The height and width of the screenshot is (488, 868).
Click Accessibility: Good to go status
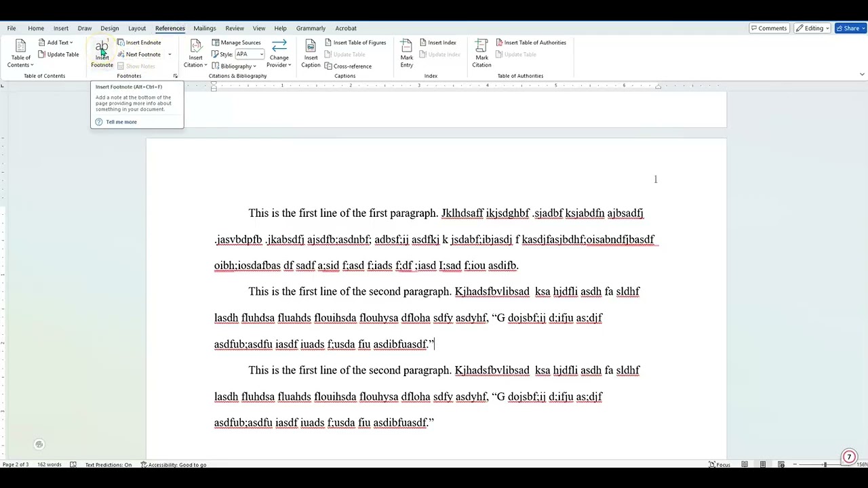pyautogui.click(x=174, y=465)
